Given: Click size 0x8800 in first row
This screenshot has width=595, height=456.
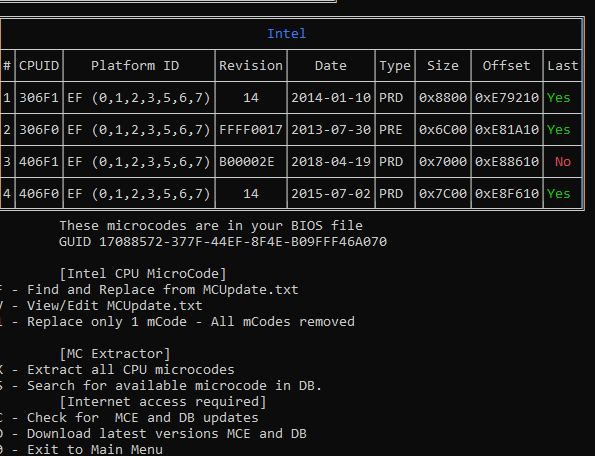Looking at the screenshot, I should click(443, 98).
